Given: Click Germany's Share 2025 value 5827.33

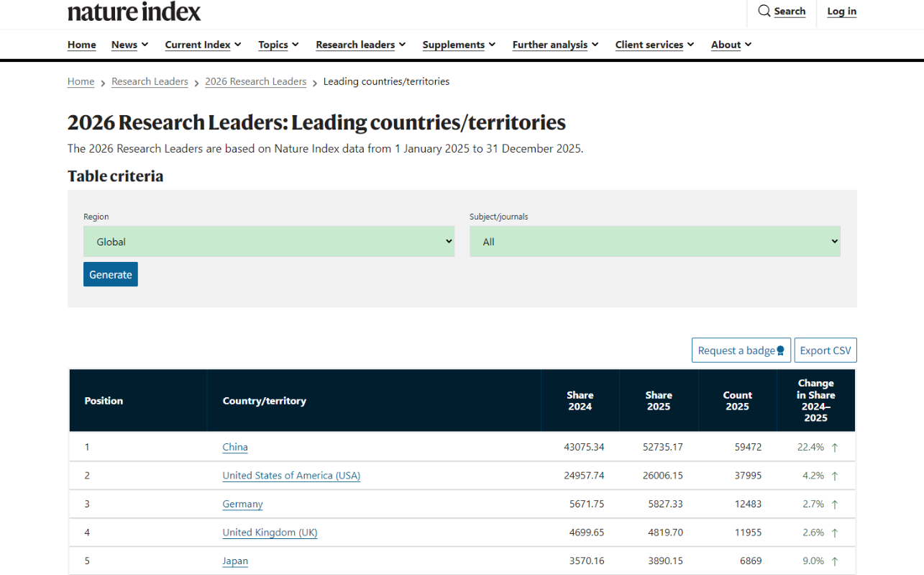Looking at the screenshot, I should coord(666,504).
